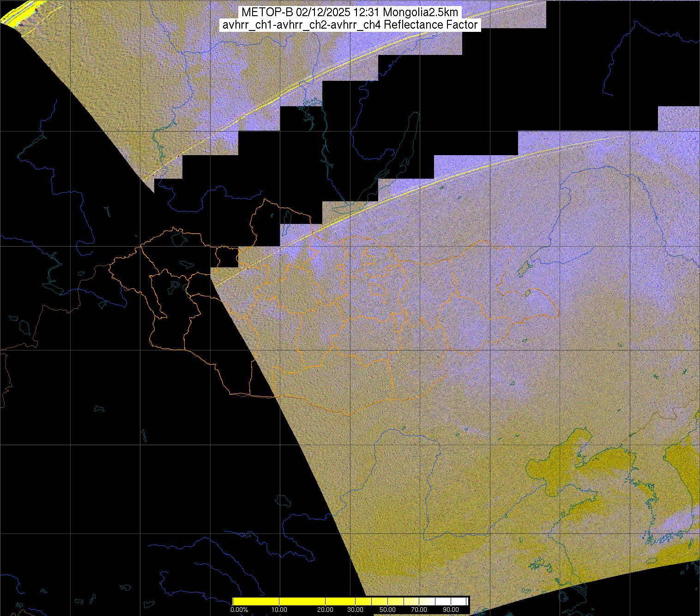Select the 20.00 tick label in the legend
Screen dimensions: 700x616
(x=326, y=610)
